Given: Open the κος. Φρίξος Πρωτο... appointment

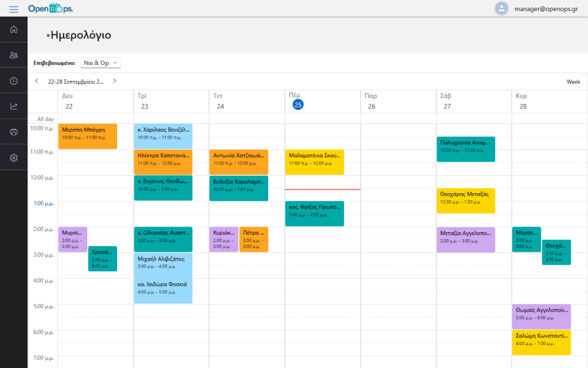Looking at the screenshot, I should [315, 214].
